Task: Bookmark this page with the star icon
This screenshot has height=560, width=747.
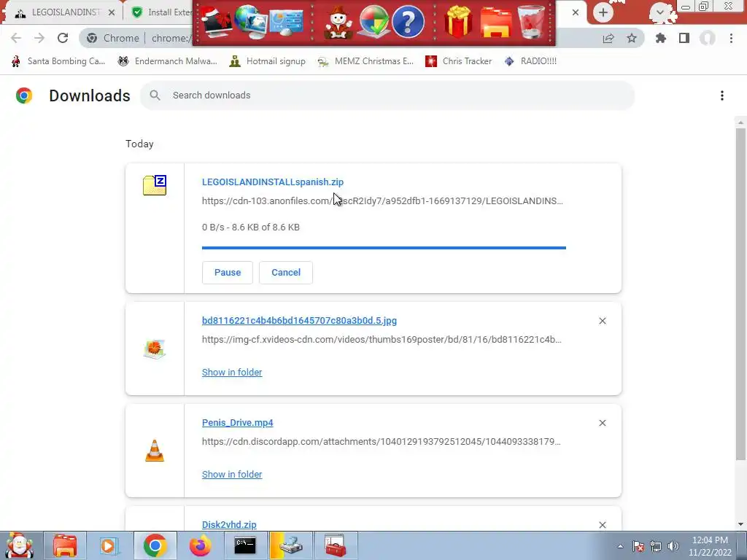Action: pyautogui.click(x=632, y=38)
